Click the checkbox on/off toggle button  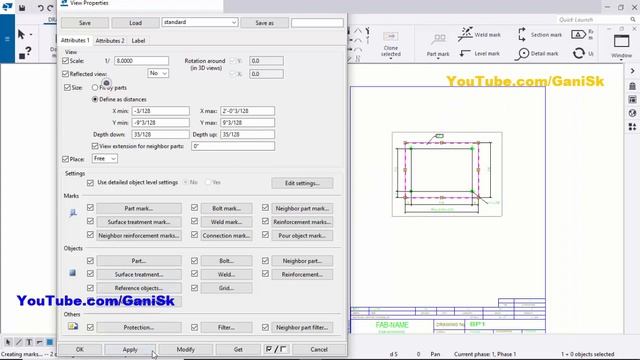(x=276, y=349)
